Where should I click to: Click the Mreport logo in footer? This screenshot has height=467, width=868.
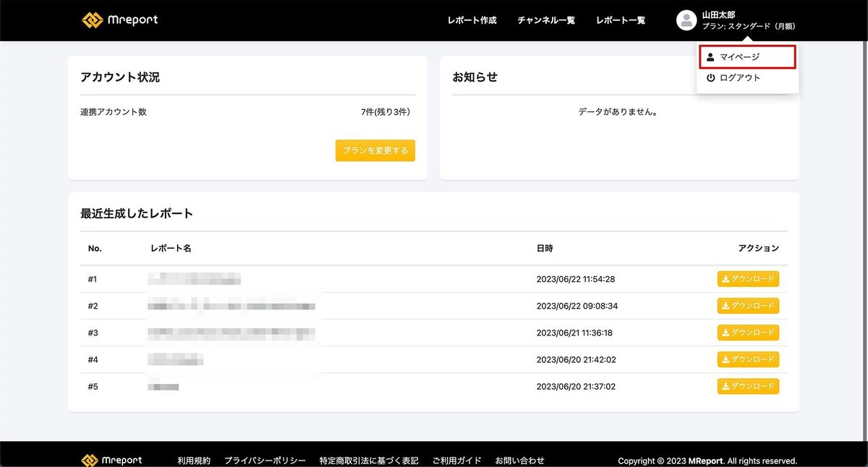tap(112, 460)
